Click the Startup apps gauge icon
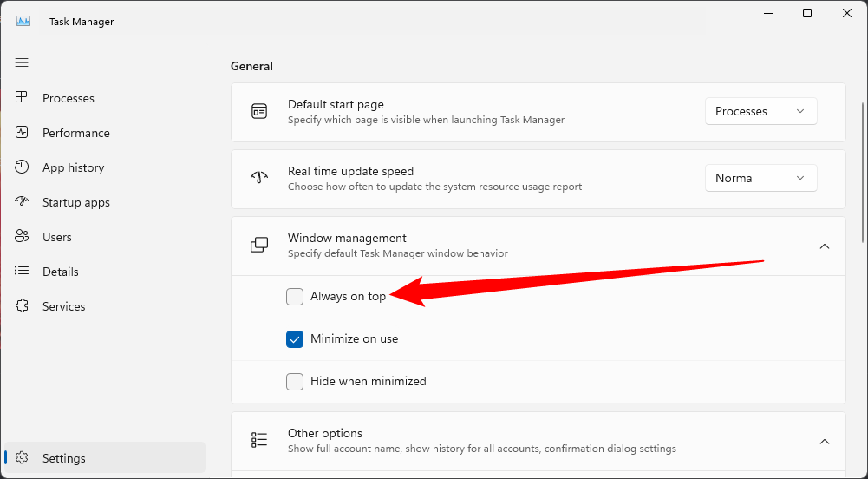868x479 pixels. point(22,201)
